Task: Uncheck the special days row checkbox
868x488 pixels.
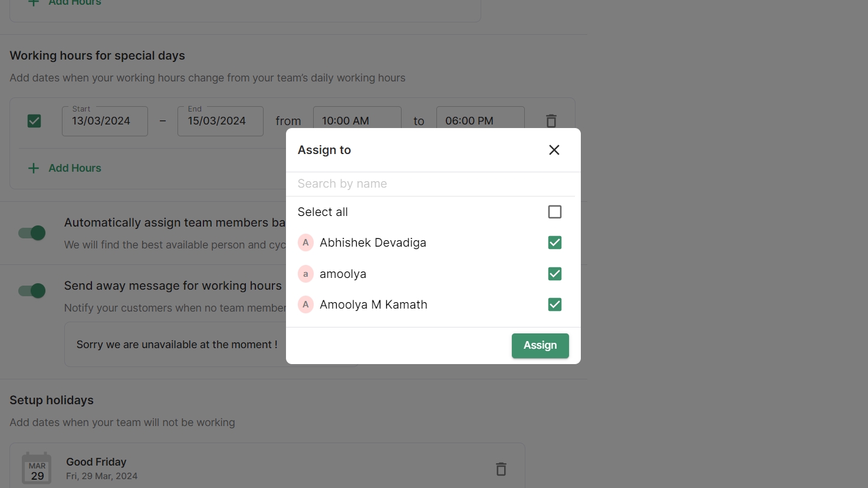Action: 34,121
